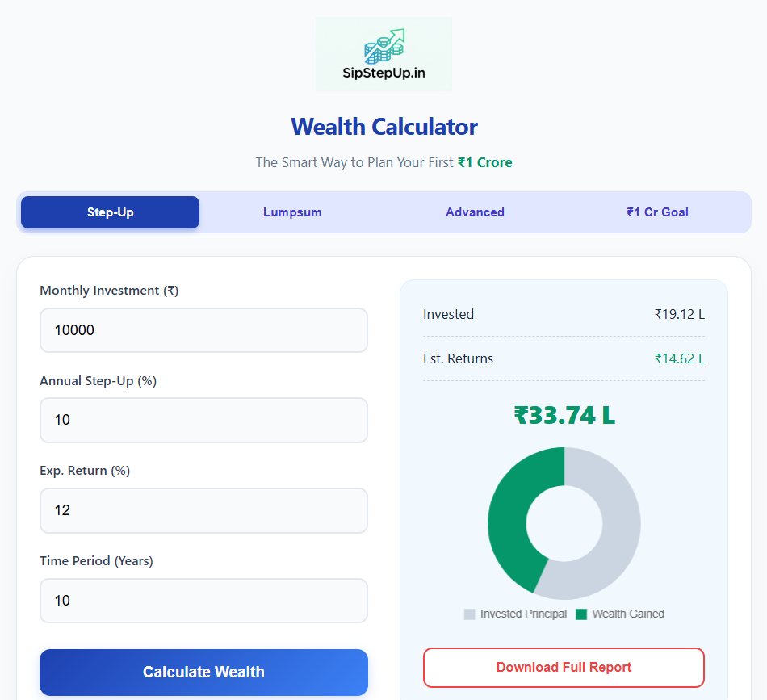Select the ₹1 Cr Goal tab

[657, 212]
